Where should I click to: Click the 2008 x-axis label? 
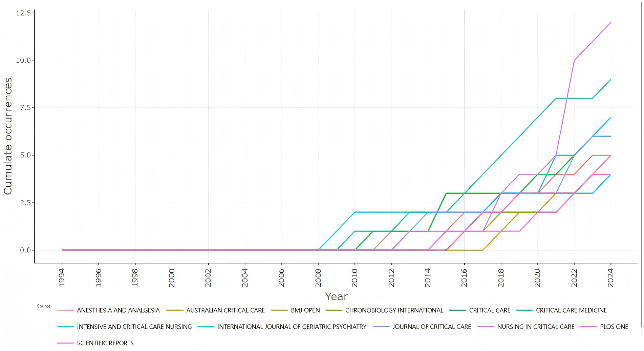click(x=318, y=278)
